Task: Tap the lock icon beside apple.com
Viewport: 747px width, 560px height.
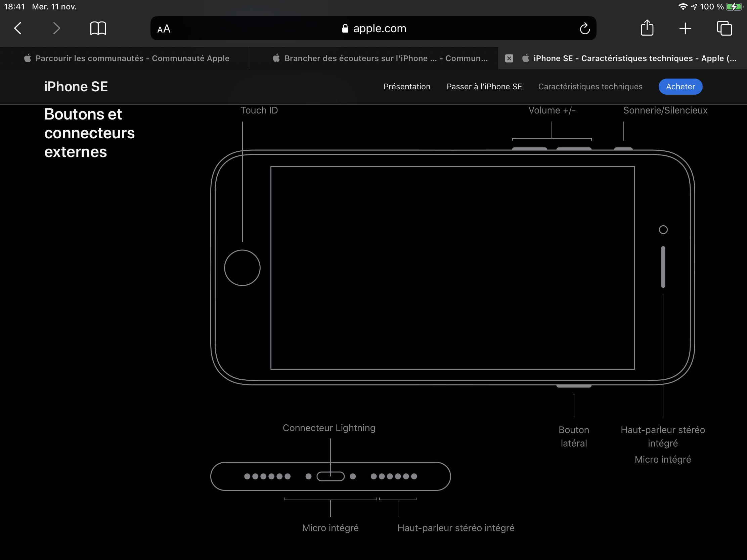Action: [345, 29]
